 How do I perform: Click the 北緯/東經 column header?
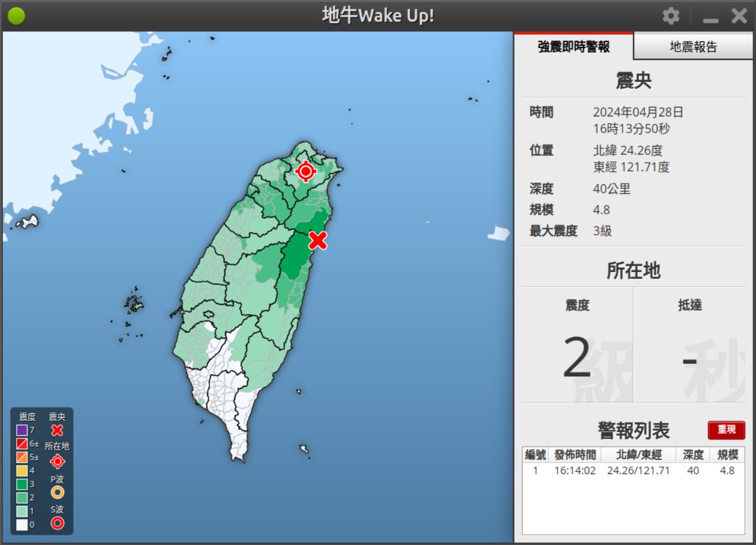(x=638, y=455)
